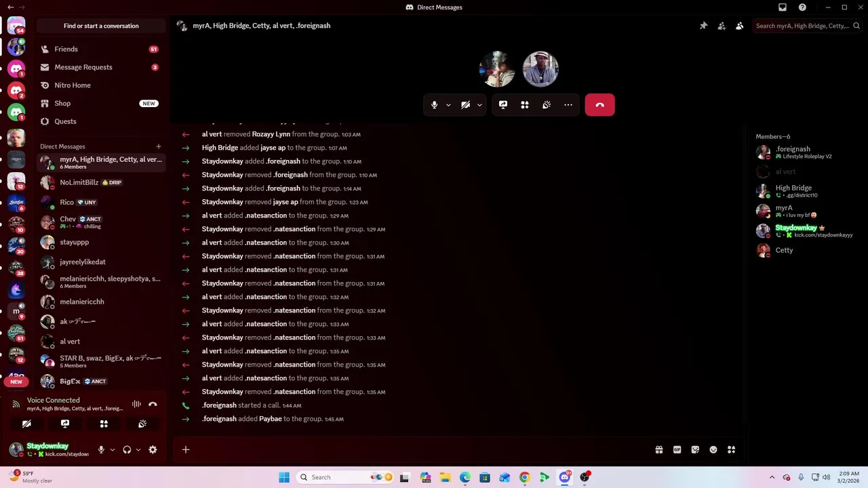Screen dimensions: 868x488
Task: Open Find or start a conversation
Action: point(101,26)
